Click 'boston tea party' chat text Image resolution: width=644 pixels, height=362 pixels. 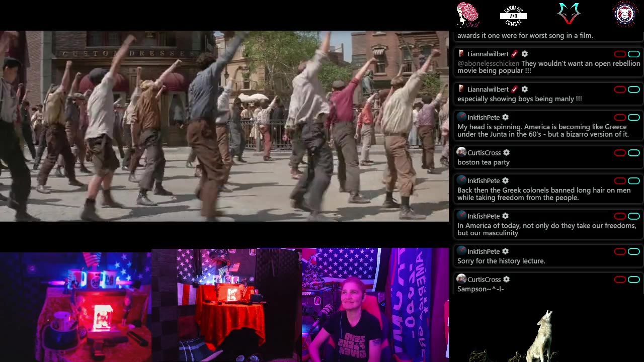pos(484,162)
